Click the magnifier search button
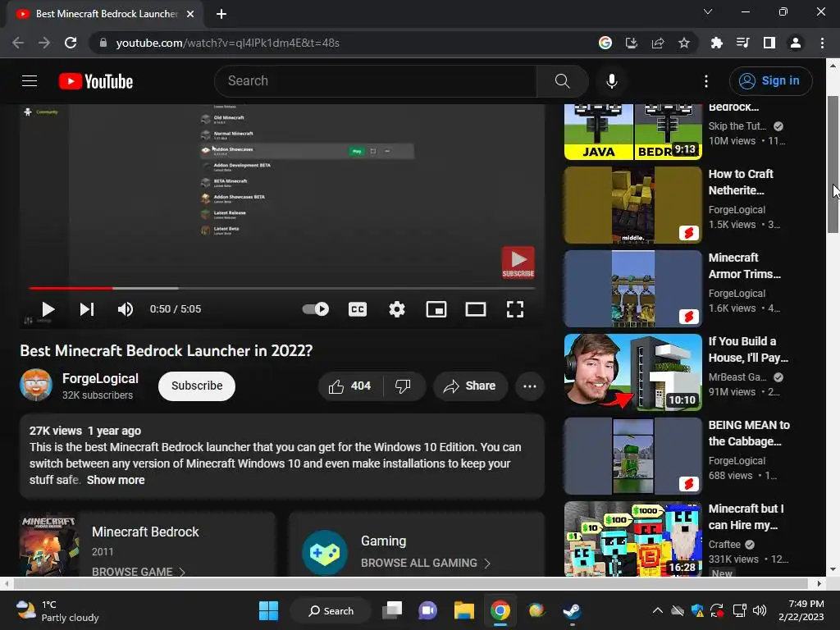The height and width of the screenshot is (630, 840). 563,81
